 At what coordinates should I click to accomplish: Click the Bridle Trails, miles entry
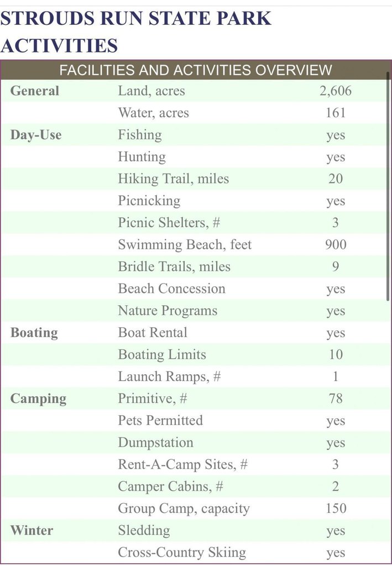point(174,267)
